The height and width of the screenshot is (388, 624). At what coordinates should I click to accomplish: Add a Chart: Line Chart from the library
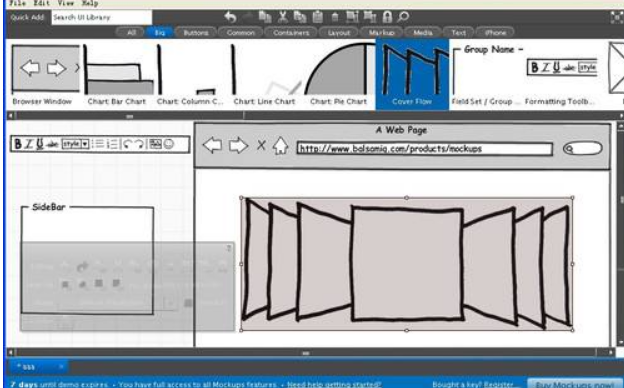click(x=265, y=74)
